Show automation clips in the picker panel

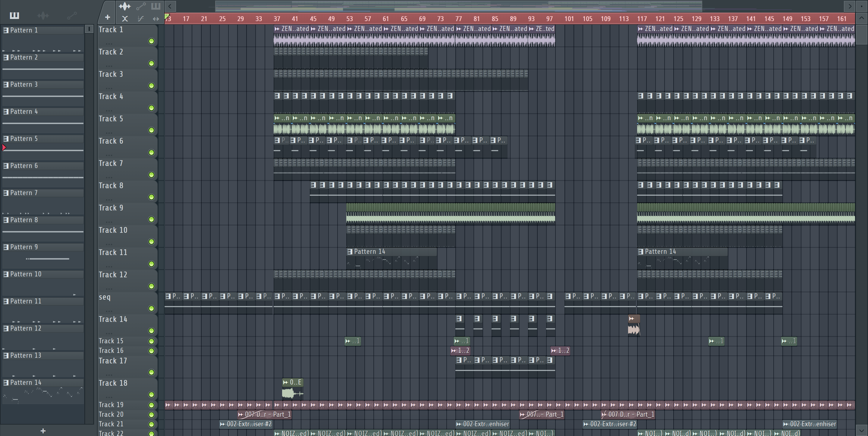[x=71, y=15]
